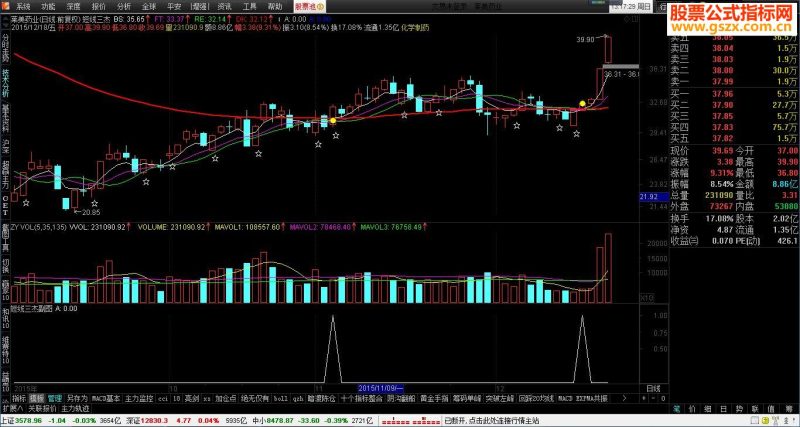This screenshot has width=800, height=427.
Task: Select the 阴沟翻船 indicator tab
Action: point(402,398)
